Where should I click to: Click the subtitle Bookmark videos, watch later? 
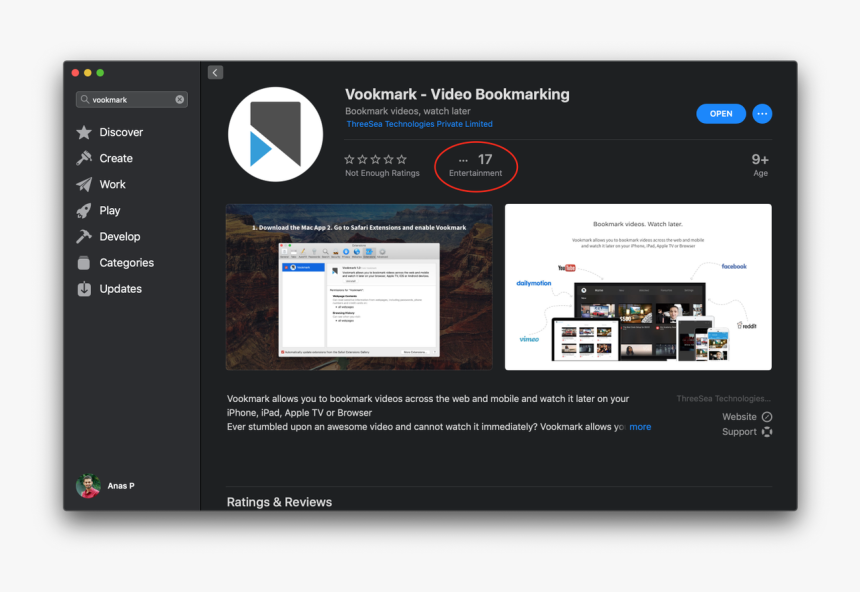coord(408,111)
